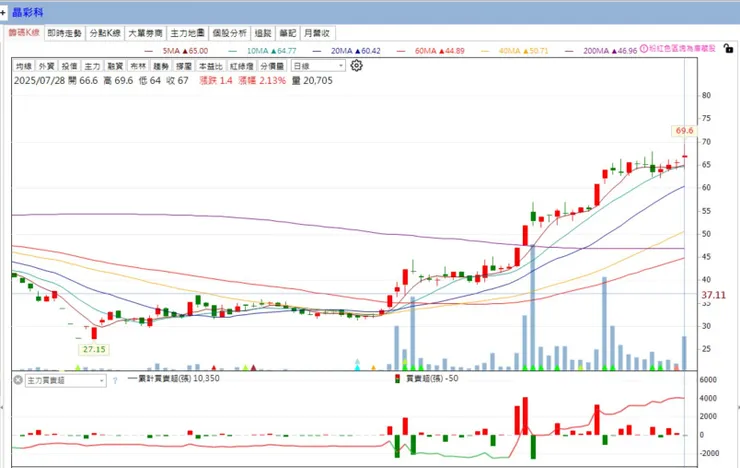The height and width of the screenshot is (468, 740).
Task: Click the 40MA legend color line
Action: pos(485,51)
